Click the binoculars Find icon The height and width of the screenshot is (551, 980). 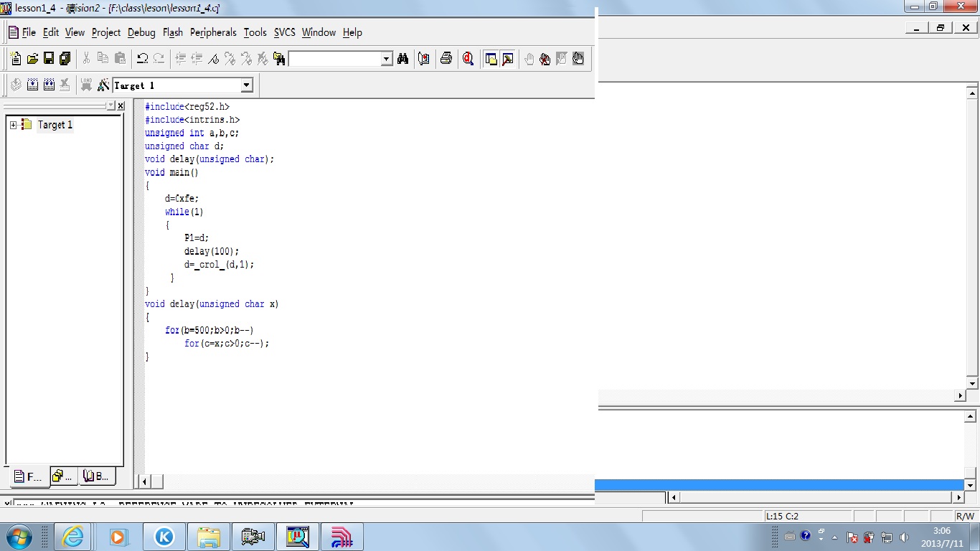coord(402,59)
